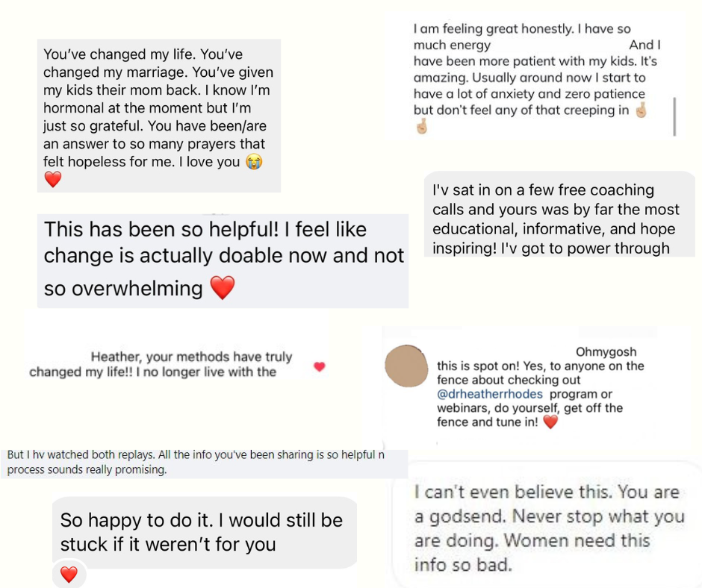Click the red heart after 'so overwhelming'
The height and width of the screenshot is (588, 702).
pos(223,287)
